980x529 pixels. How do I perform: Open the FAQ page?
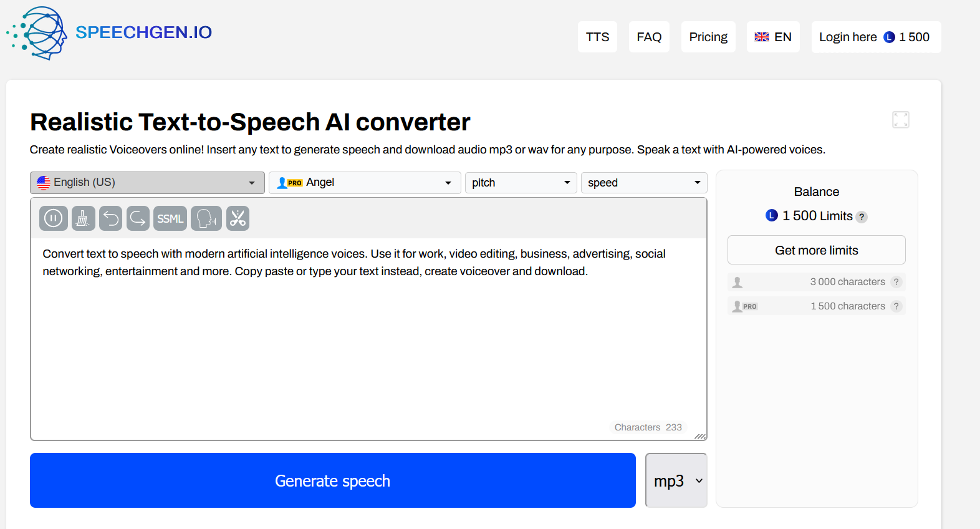(649, 37)
